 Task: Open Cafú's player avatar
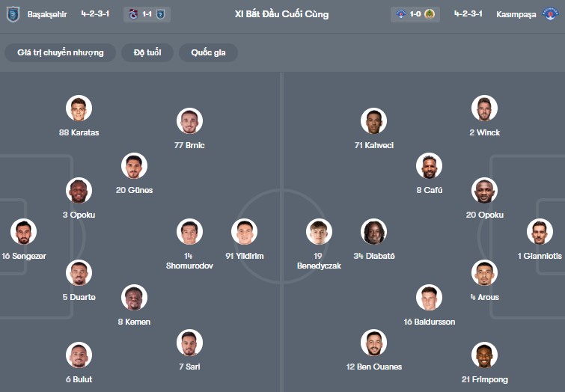429,166
